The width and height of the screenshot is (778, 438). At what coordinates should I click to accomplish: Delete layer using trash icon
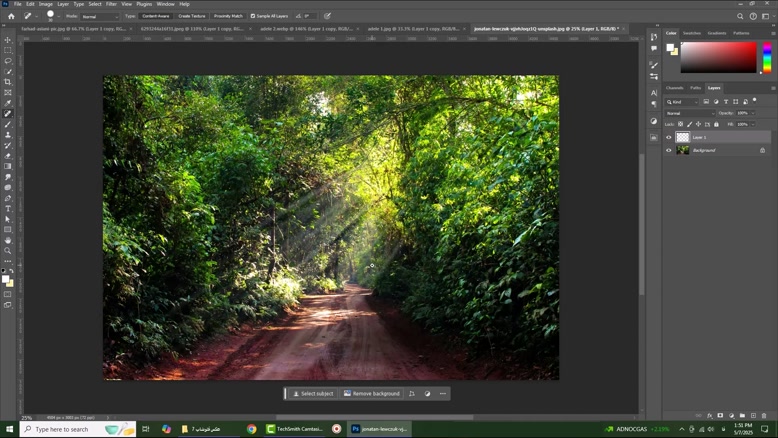tap(764, 415)
